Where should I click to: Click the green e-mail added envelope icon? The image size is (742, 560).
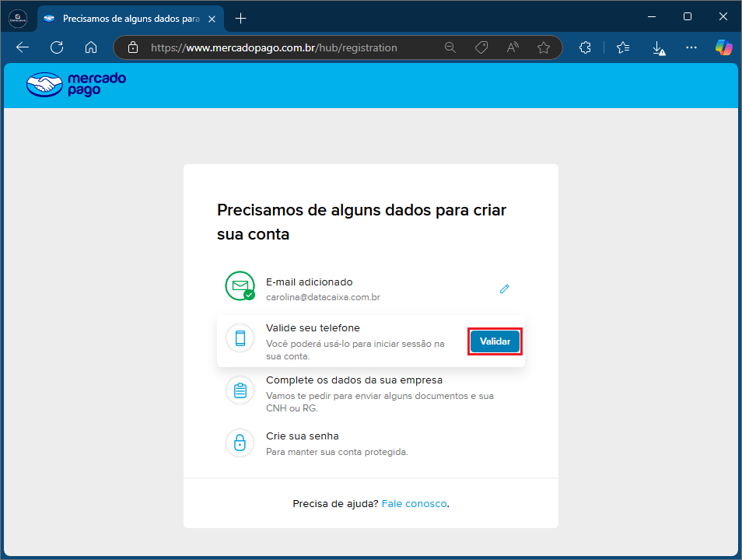tap(240, 286)
